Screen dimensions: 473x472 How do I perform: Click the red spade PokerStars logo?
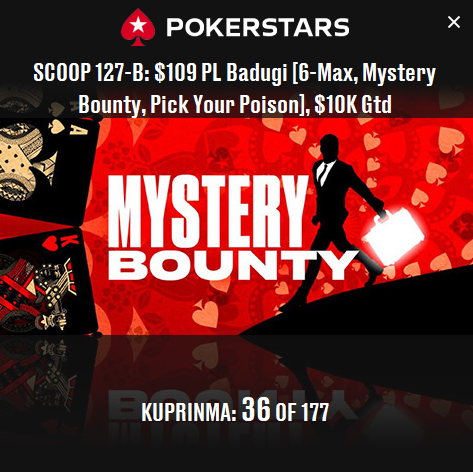[x=137, y=27]
